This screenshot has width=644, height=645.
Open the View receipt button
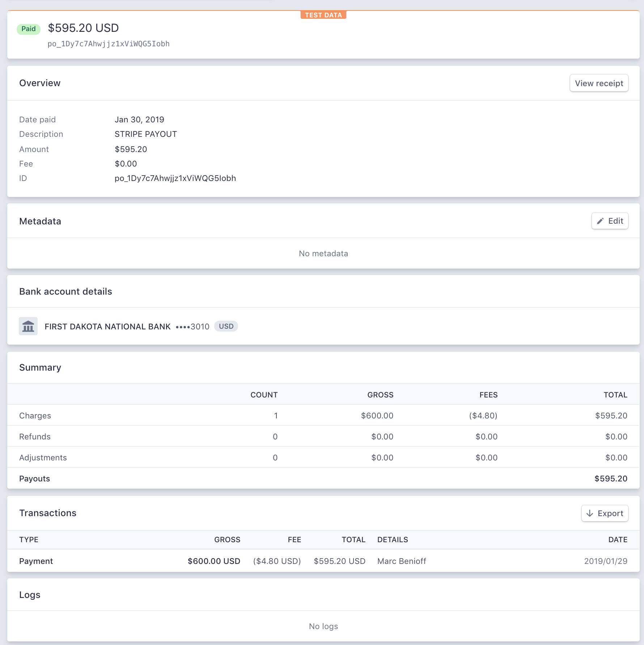(599, 83)
